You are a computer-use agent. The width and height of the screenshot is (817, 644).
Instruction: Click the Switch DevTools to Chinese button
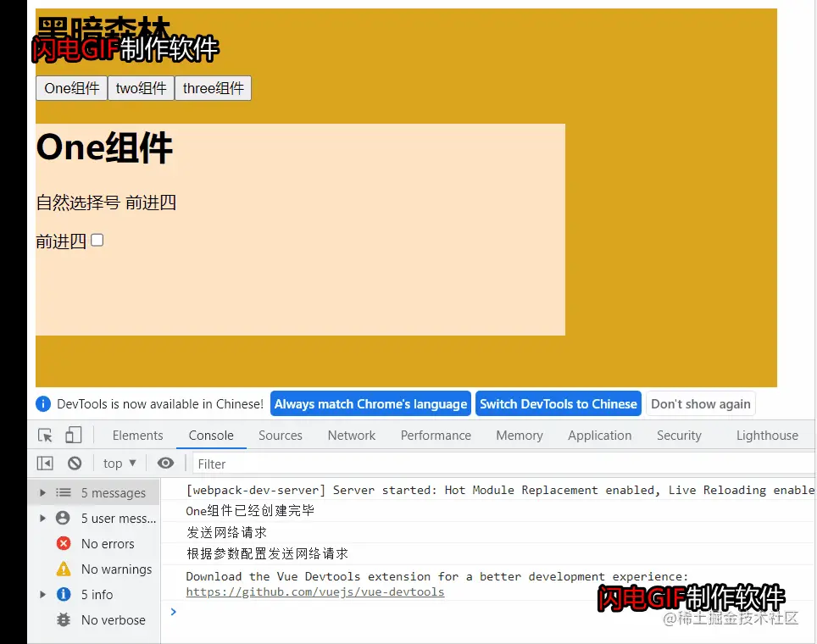tap(559, 403)
